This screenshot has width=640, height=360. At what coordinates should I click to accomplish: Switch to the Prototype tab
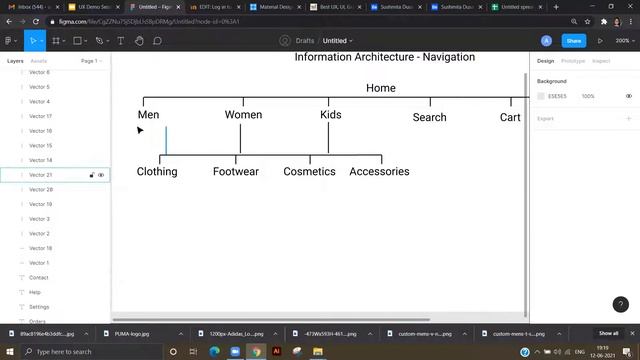[573, 61]
